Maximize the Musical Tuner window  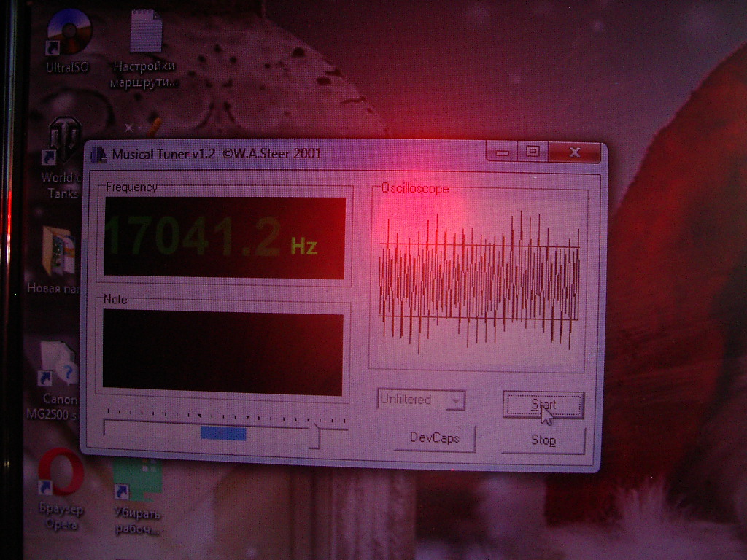tap(533, 152)
